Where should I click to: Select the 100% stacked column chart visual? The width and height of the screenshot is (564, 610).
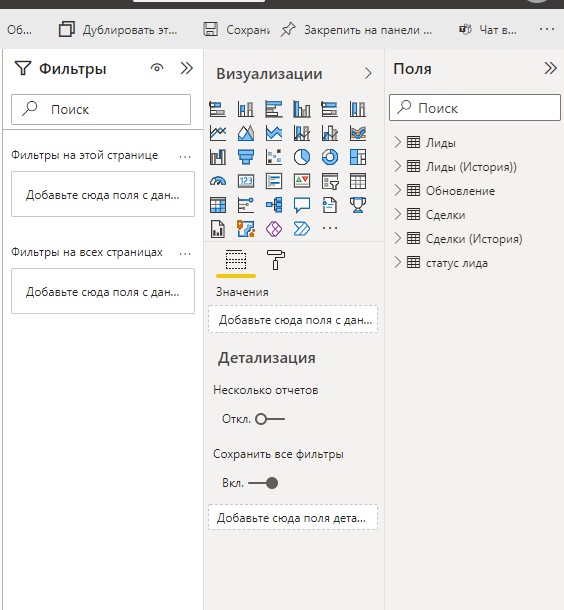pos(358,109)
